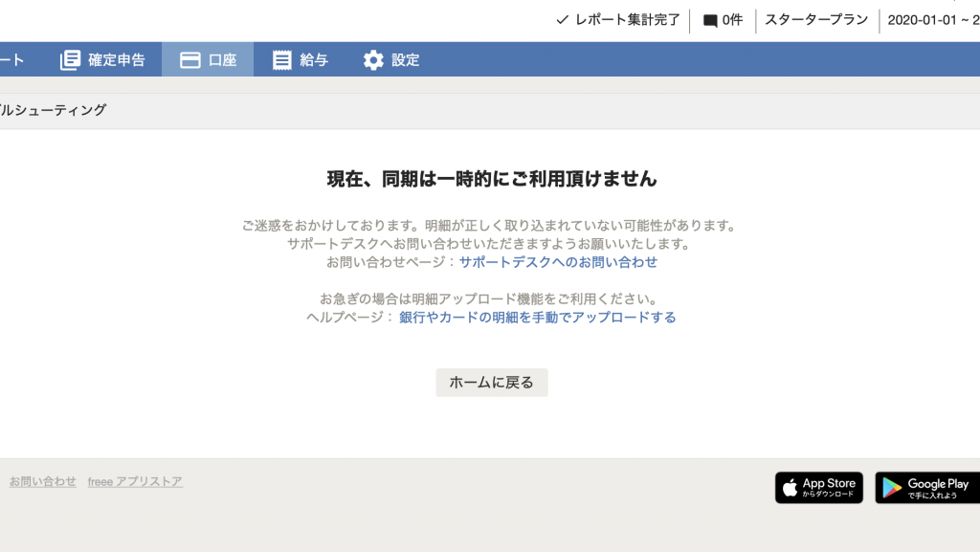The image size is (980, 552).
Task: Click the ホームに戻る button
Action: pyautogui.click(x=492, y=382)
